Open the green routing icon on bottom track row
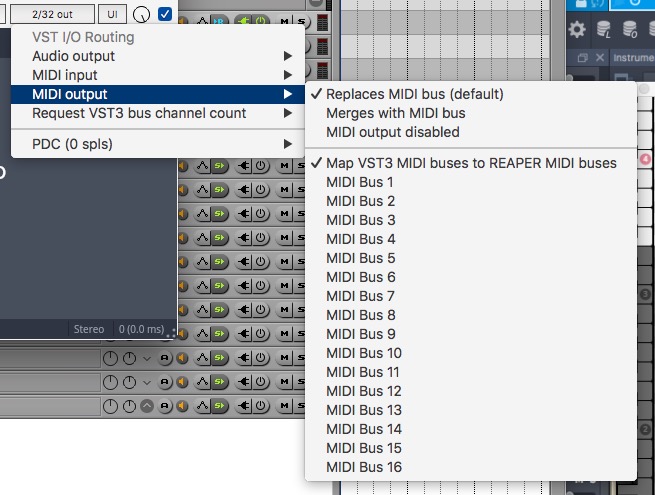Image resolution: width=655 pixels, height=495 pixels. [x=219, y=406]
